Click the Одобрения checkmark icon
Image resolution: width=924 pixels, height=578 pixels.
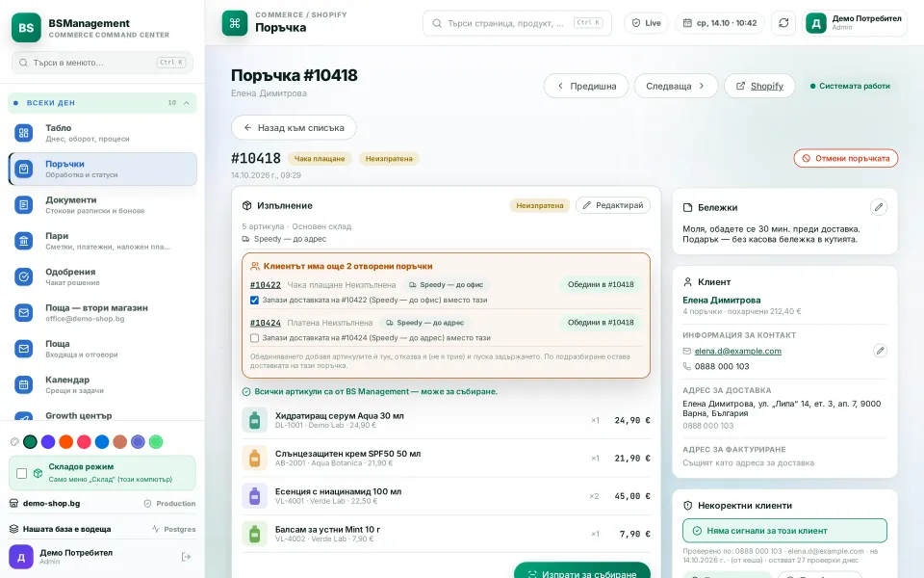pos(23,276)
